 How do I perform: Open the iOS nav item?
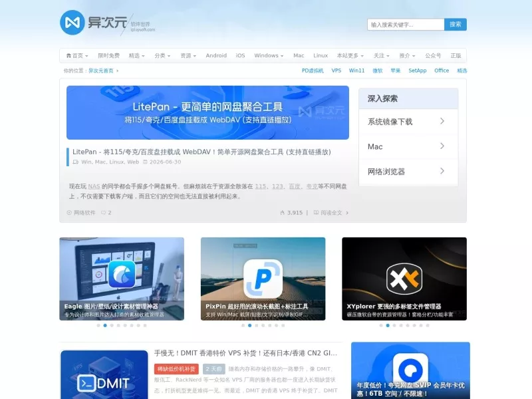240,56
